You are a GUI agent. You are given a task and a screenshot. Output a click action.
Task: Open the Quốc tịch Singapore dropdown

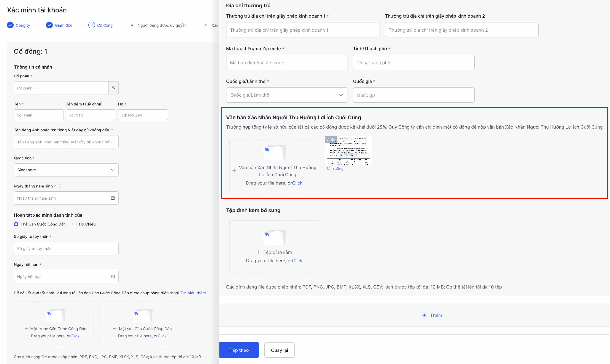[66, 170]
